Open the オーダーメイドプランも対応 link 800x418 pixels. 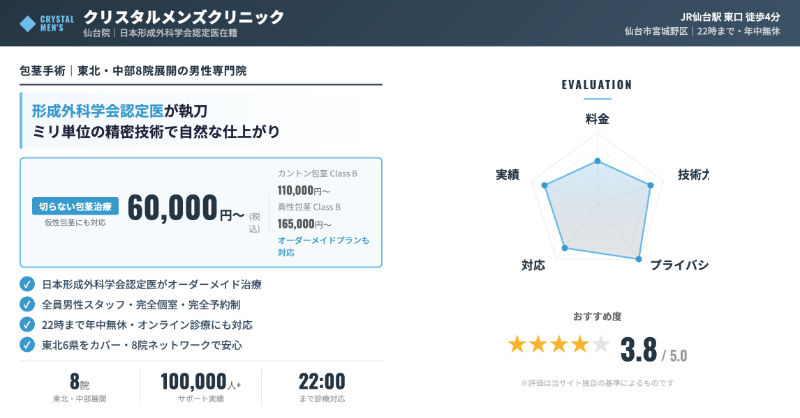[x=323, y=246]
